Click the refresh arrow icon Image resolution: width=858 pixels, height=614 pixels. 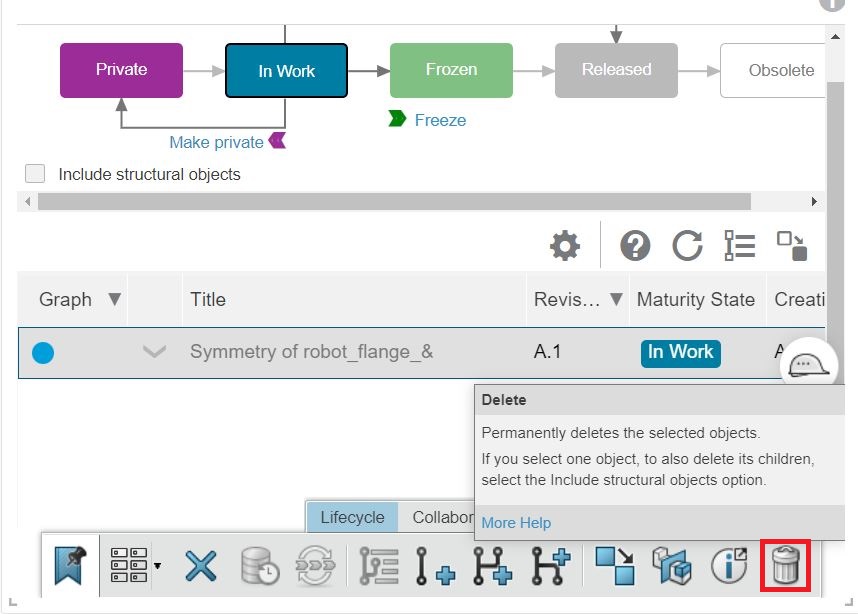687,245
